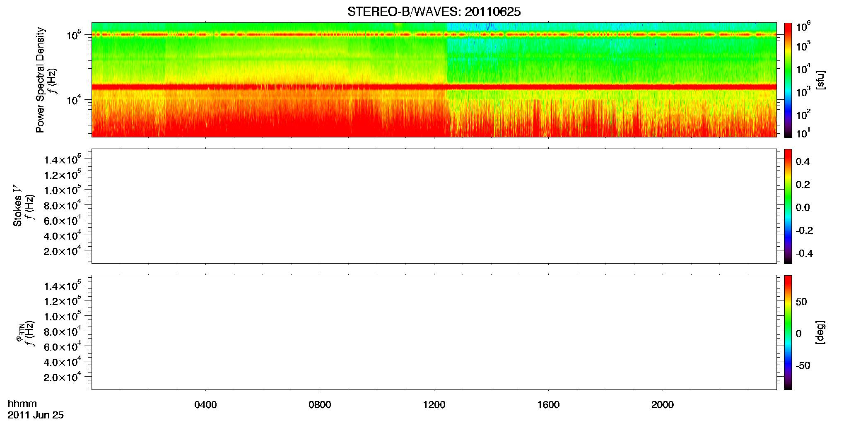Click the [sfu] unit label
The width and height of the screenshot is (868, 447).
point(820,80)
